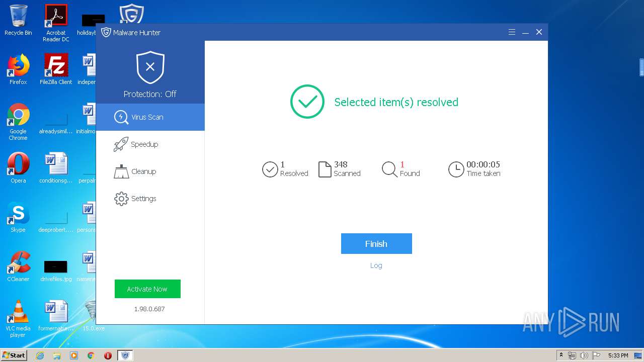Click the Settings gear icon
Image resolution: width=644 pixels, height=362 pixels.
coord(121,199)
